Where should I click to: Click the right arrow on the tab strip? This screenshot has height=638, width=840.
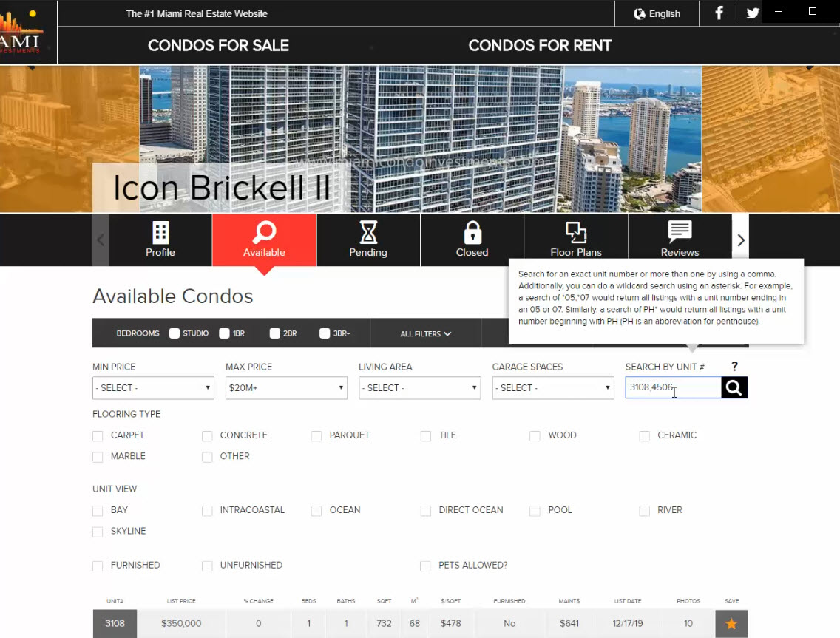(740, 240)
